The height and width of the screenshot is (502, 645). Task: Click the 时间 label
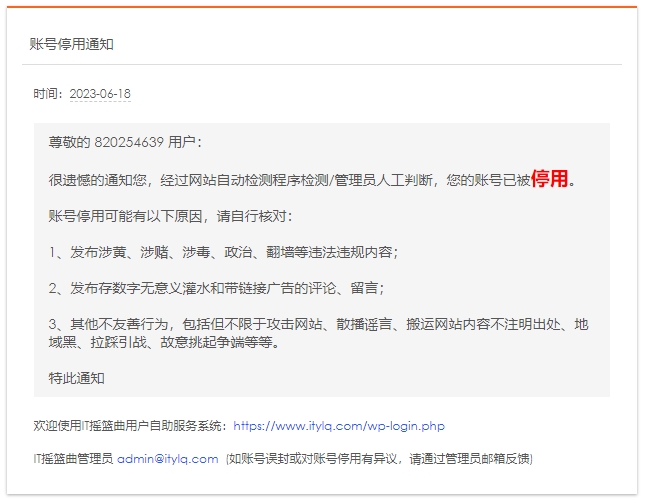(46, 94)
